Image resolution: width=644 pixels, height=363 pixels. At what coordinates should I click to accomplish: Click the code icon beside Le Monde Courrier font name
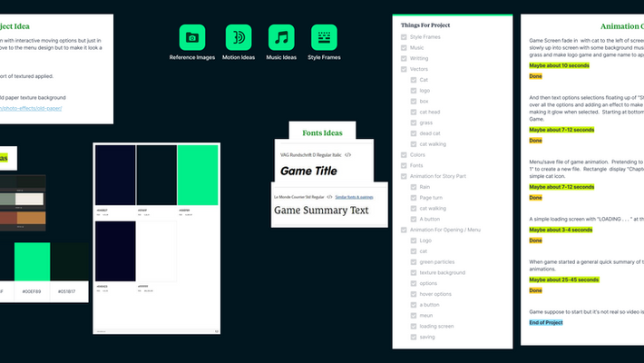click(329, 197)
